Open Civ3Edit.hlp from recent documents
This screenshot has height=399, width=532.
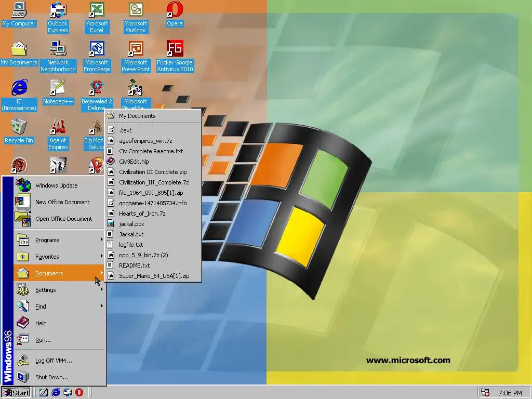point(153,162)
